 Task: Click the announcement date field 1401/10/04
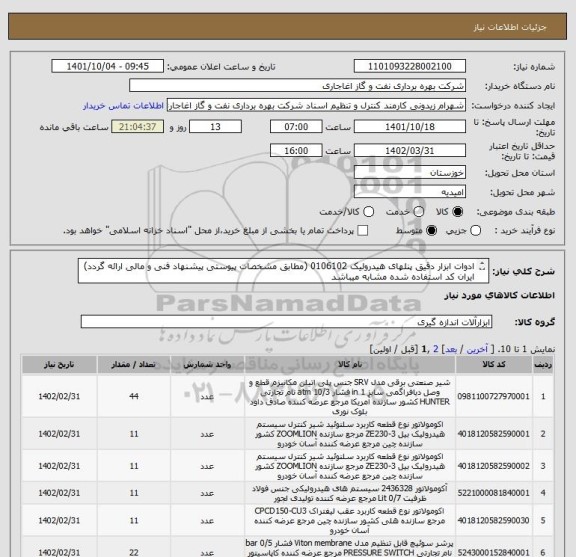pyautogui.click(x=108, y=67)
